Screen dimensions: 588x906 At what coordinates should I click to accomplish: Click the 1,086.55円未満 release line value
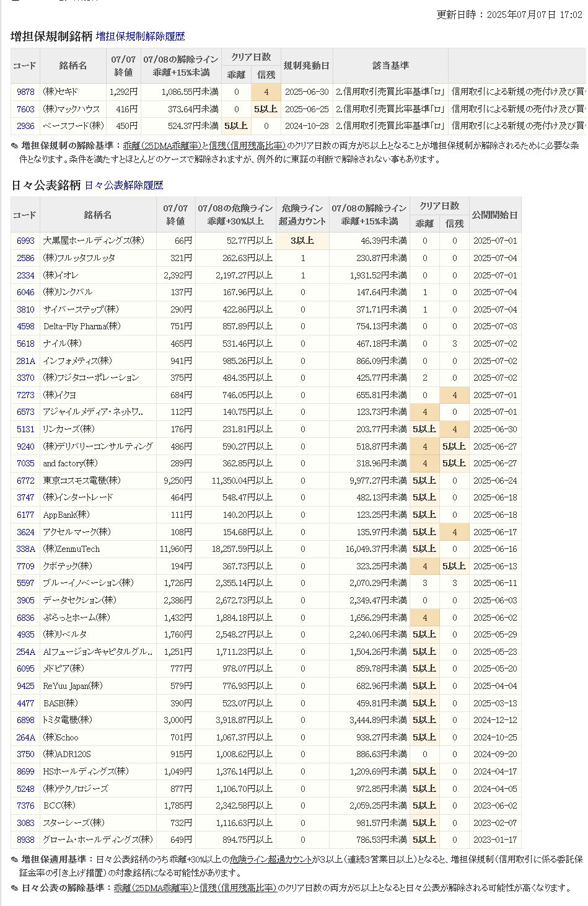[x=190, y=92]
